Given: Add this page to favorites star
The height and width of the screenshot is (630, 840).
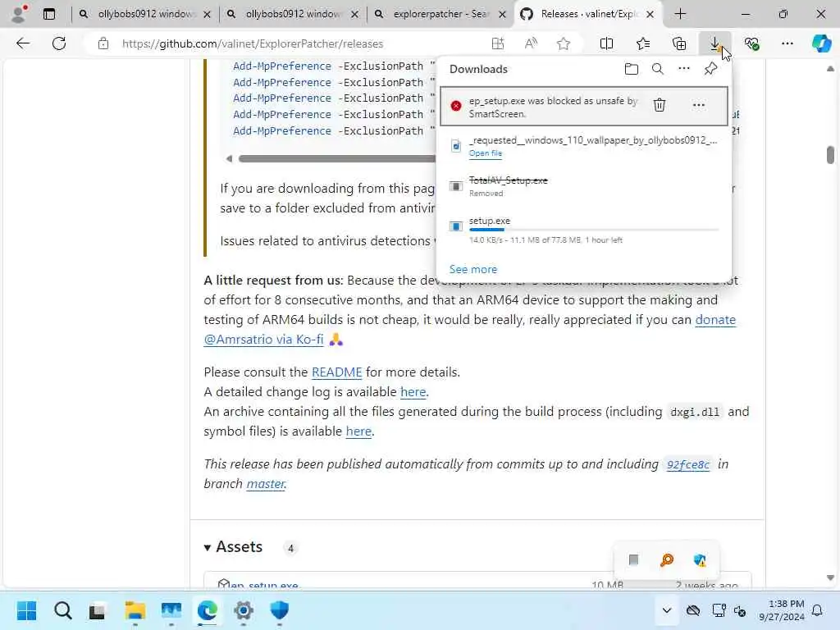Looking at the screenshot, I should click(x=563, y=43).
